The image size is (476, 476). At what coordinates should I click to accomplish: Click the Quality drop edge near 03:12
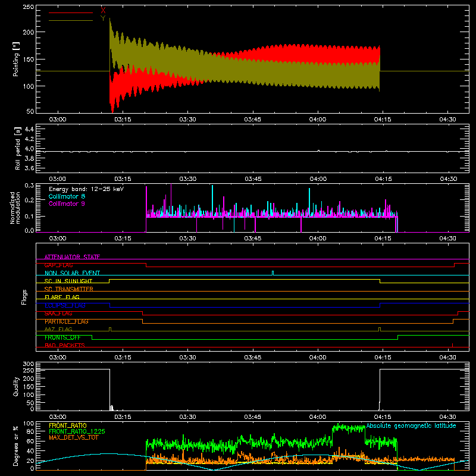(109, 389)
